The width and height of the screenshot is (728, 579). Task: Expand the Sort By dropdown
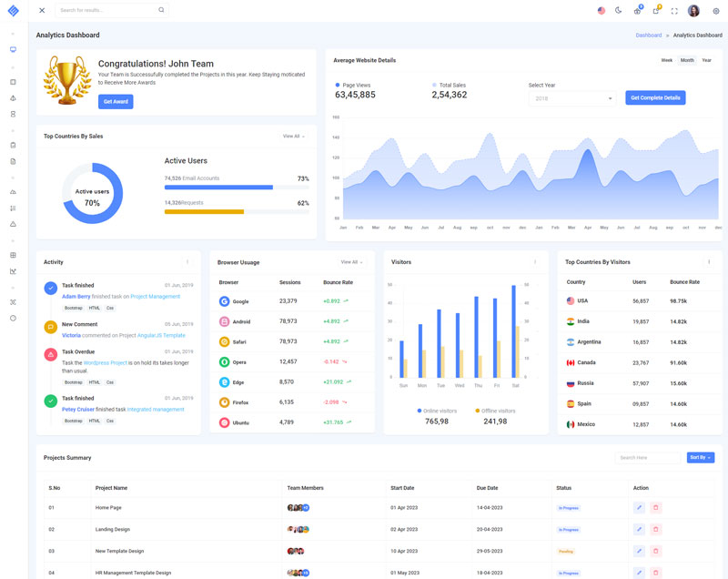coord(700,457)
